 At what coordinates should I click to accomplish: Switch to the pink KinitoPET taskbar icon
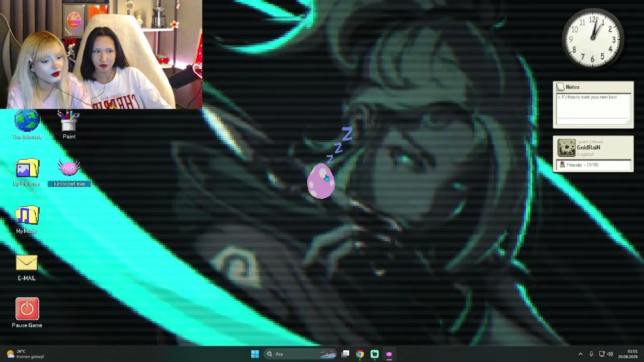389,354
